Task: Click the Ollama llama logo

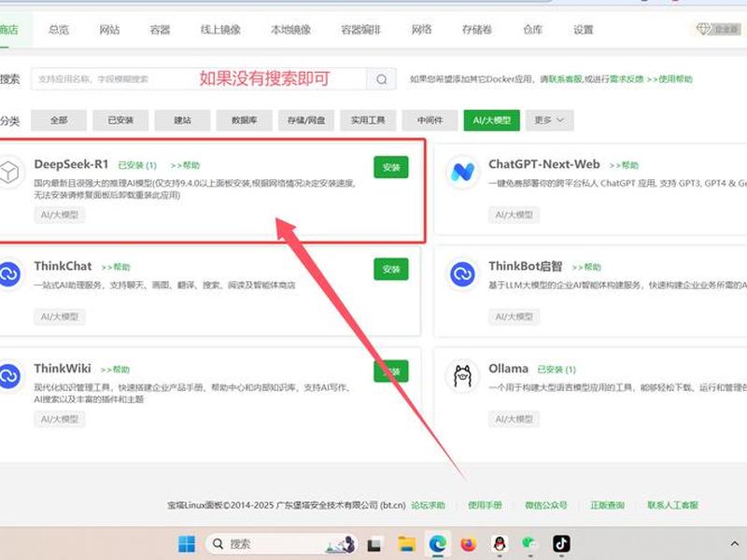Action: (462, 376)
